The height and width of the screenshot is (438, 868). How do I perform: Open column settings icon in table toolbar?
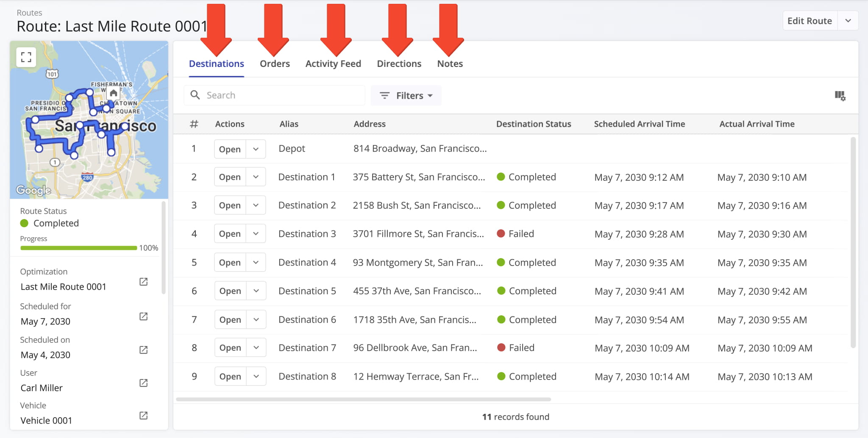coord(840,96)
